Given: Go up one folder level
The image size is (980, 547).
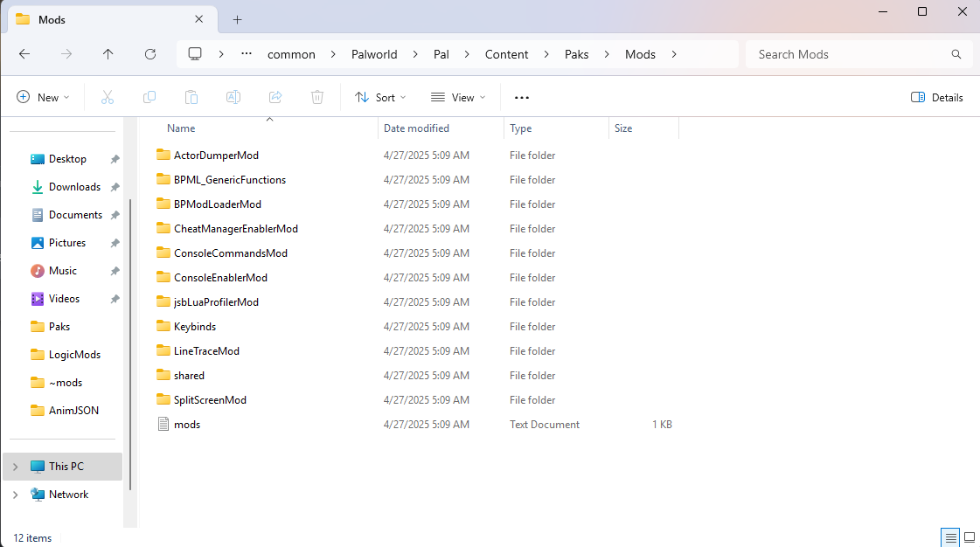Looking at the screenshot, I should tap(108, 54).
